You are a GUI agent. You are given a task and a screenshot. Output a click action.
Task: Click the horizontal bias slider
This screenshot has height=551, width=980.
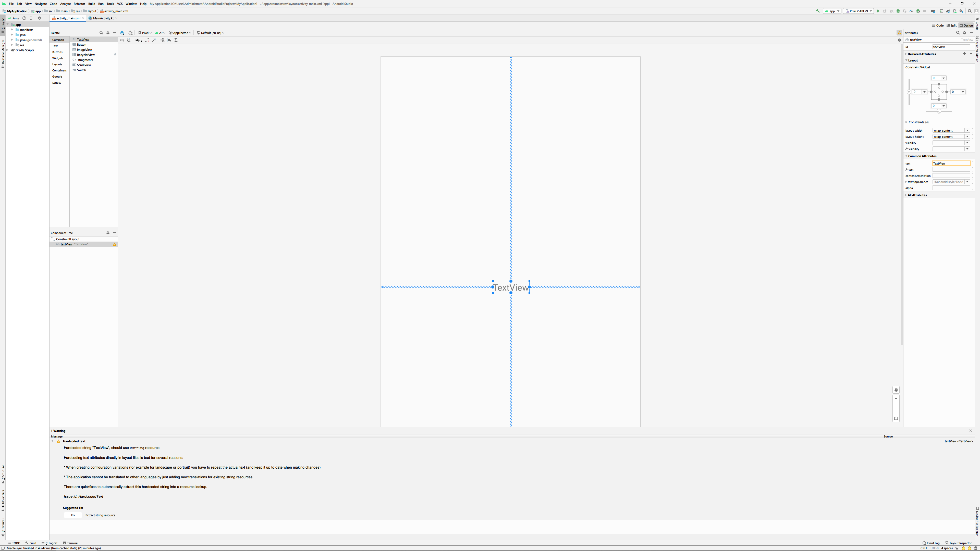[x=939, y=111]
